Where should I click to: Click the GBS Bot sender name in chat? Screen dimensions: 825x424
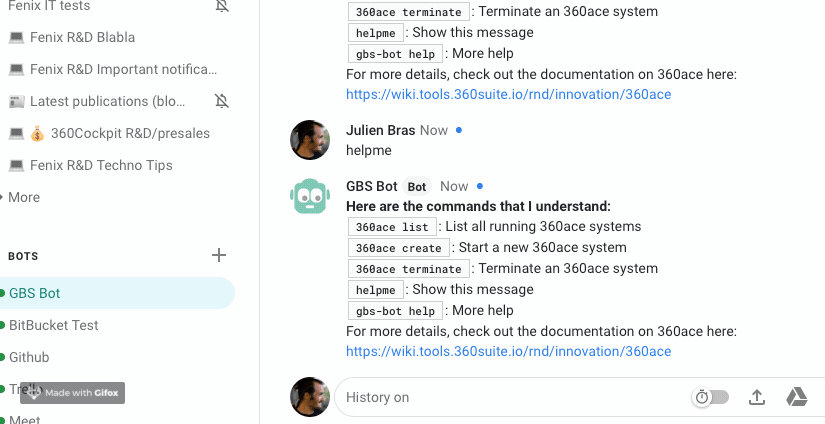coord(371,186)
